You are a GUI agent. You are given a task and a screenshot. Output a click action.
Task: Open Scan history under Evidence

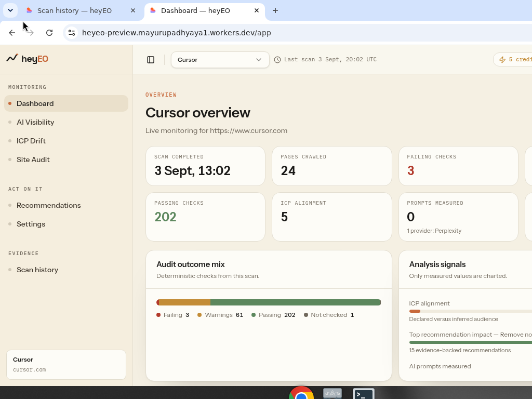pos(66,270)
